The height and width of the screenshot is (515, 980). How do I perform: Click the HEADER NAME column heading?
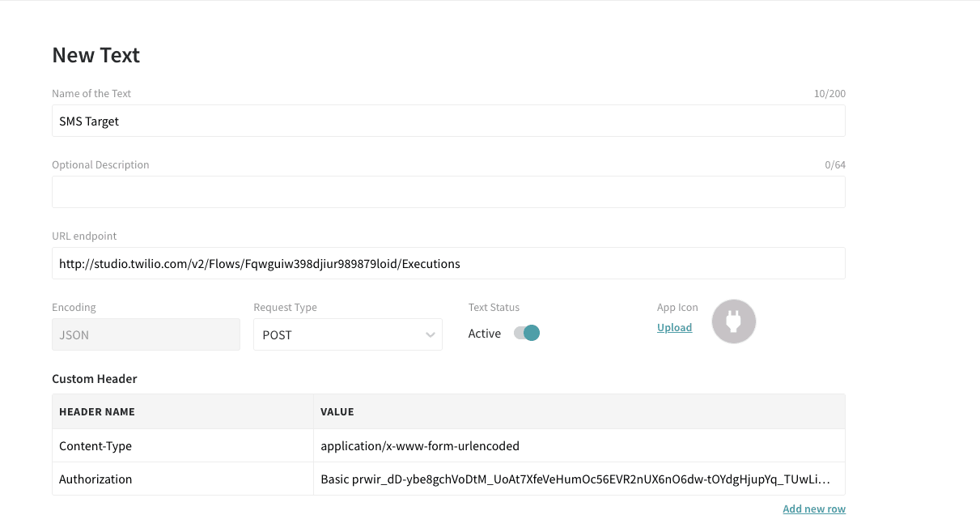click(x=97, y=412)
